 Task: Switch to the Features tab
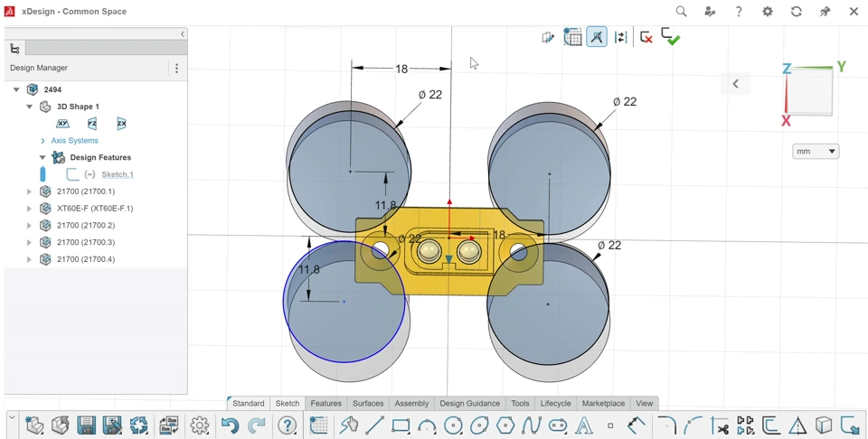325,404
